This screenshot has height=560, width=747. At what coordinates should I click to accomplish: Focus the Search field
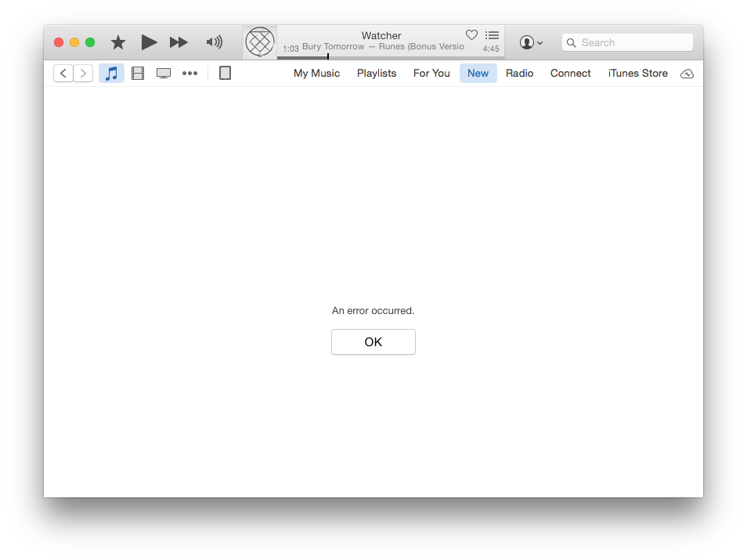click(627, 42)
